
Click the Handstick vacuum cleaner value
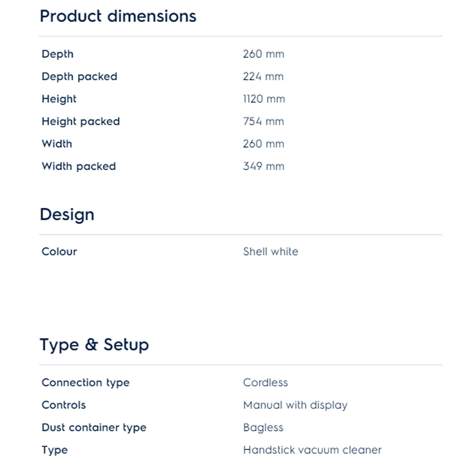coord(312,450)
